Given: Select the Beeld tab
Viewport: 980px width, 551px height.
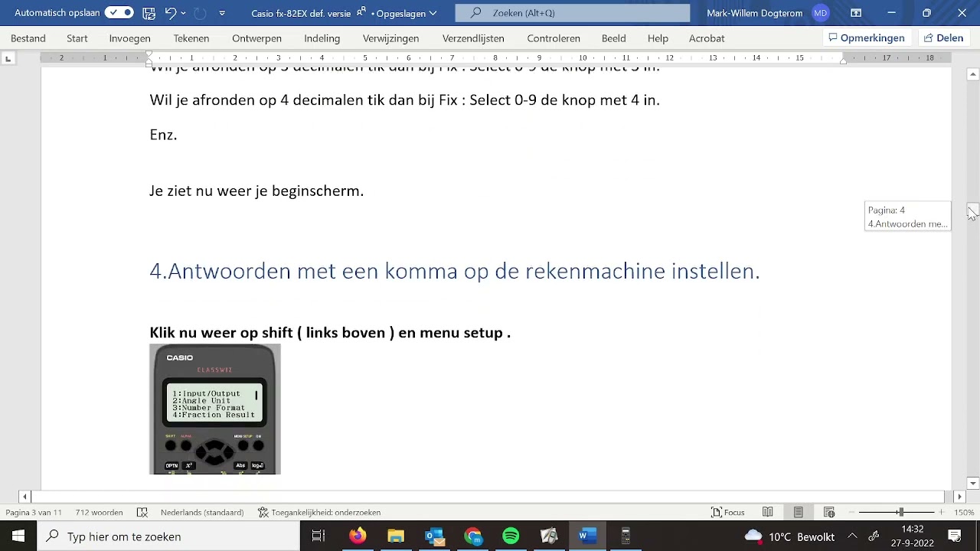Looking at the screenshot, I should 613,38.
